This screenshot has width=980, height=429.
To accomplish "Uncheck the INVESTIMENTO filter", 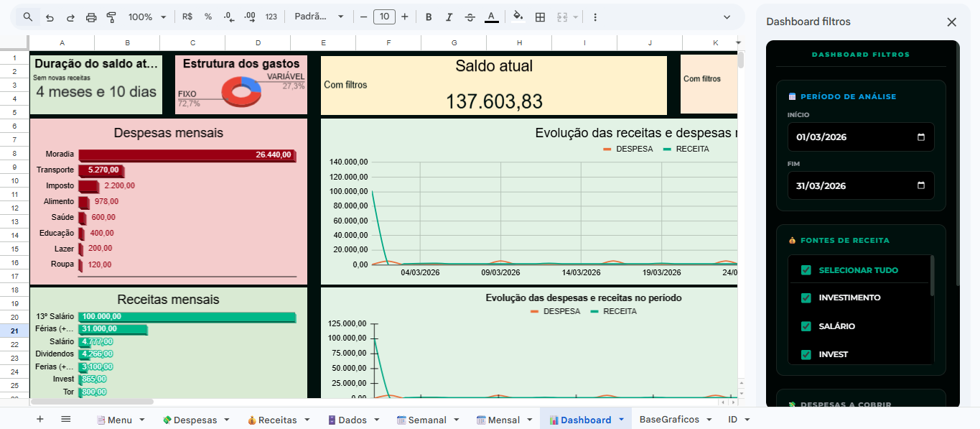I will pyautogui.click(x=805, y=297).
